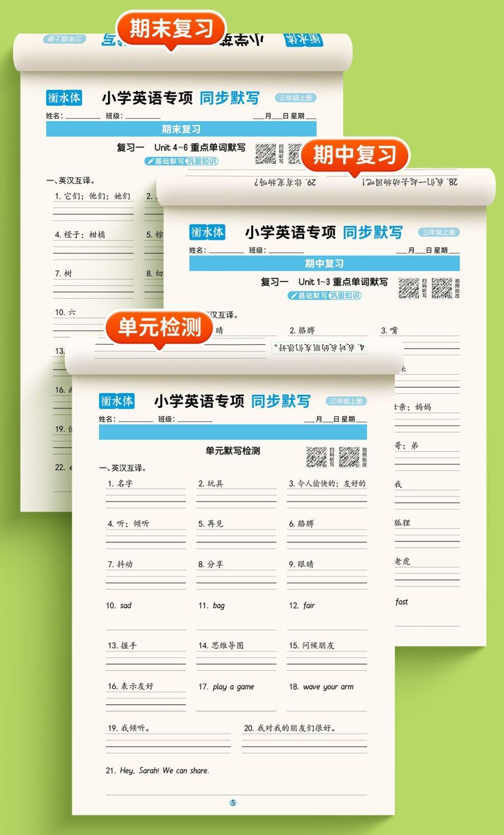
Task: Click 3. 嘴 on the 期中复习 sheet
Action: (x=389, y=330)
